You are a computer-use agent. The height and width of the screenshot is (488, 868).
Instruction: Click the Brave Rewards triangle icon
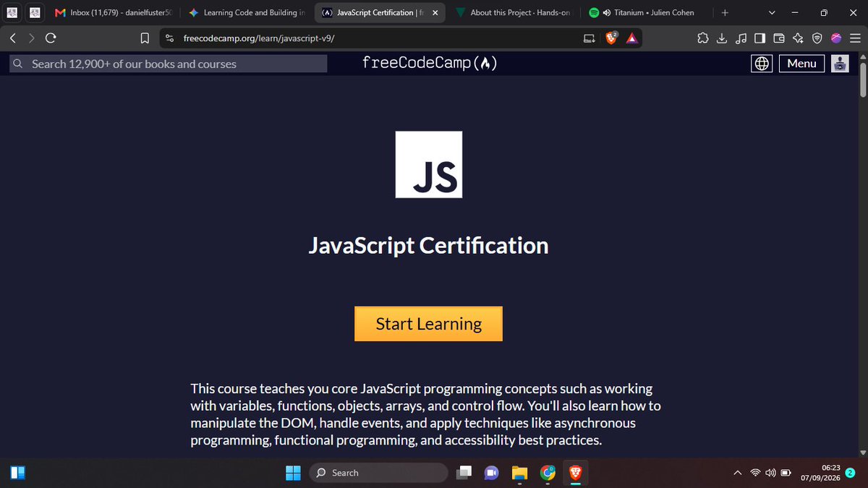coord(631,38)
